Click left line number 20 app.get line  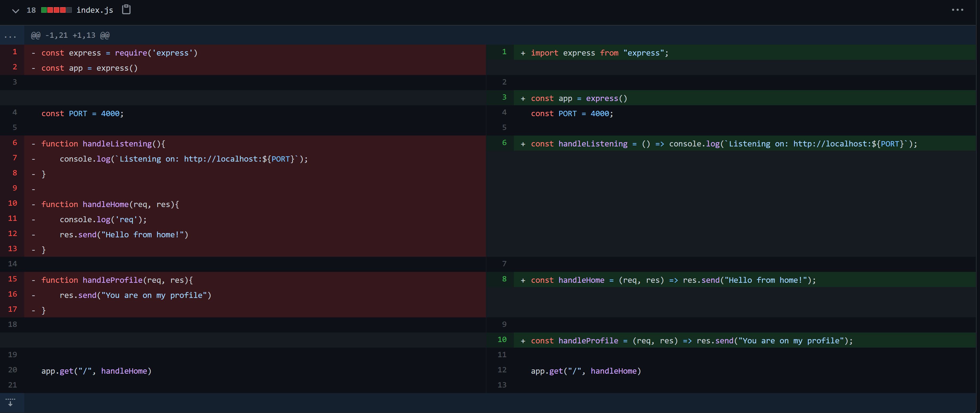point(12,370)
